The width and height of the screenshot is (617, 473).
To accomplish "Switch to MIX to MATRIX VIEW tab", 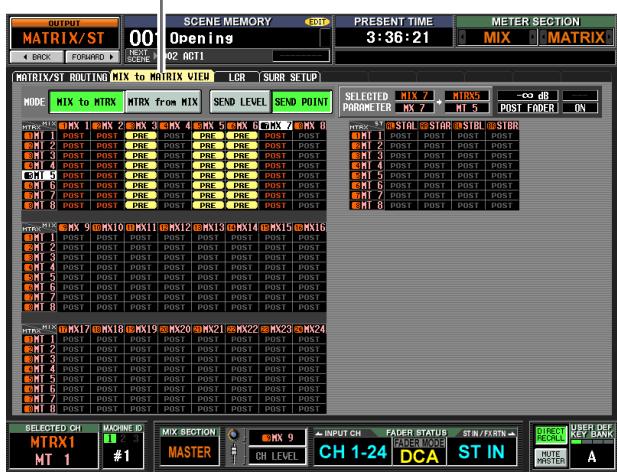I will click(x=162, y=76).
